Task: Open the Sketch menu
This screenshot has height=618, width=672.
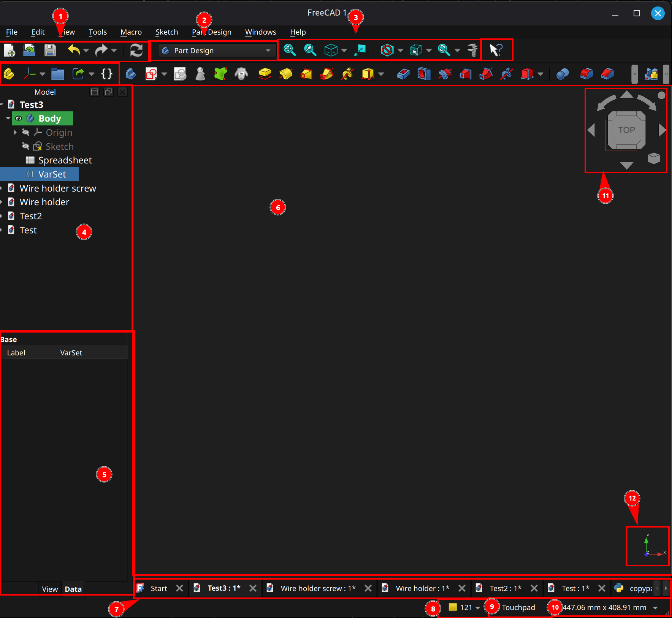Action: (x=166, y=32)
